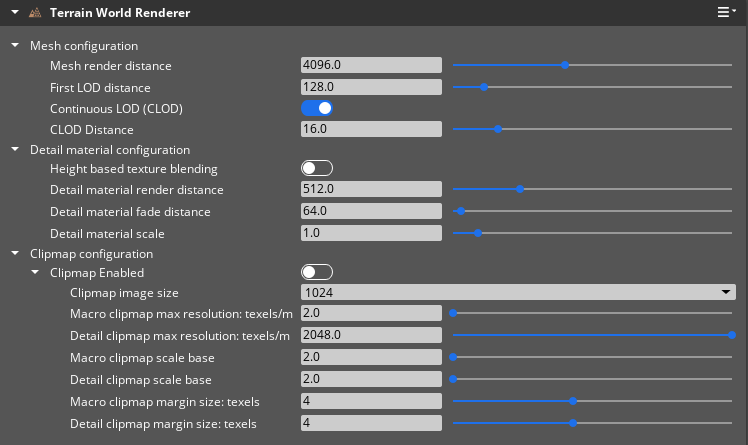Click the Mesh render distance value field
This screenshot has height=445, width=748.
[371, 65]
